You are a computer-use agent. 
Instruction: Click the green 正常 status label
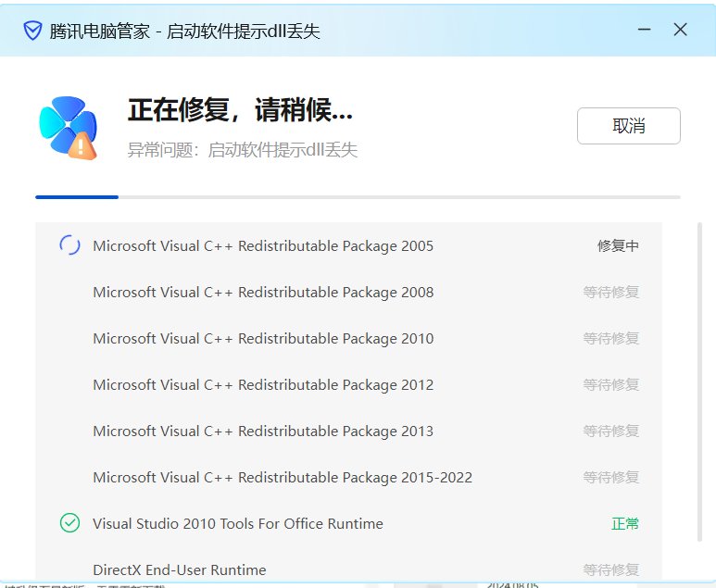point(624,523)
